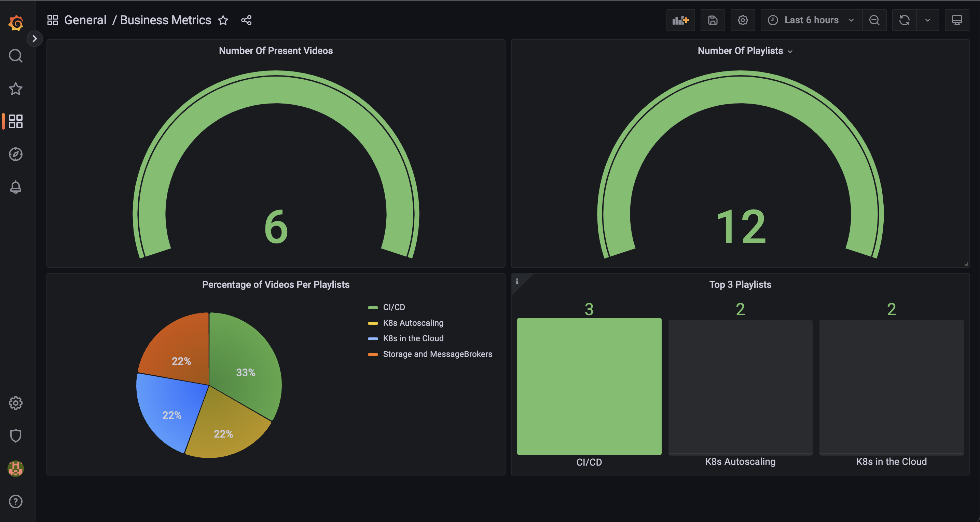Click the Add panel icon
Viewport: 980px width, 522px height.
pos(680,20)
